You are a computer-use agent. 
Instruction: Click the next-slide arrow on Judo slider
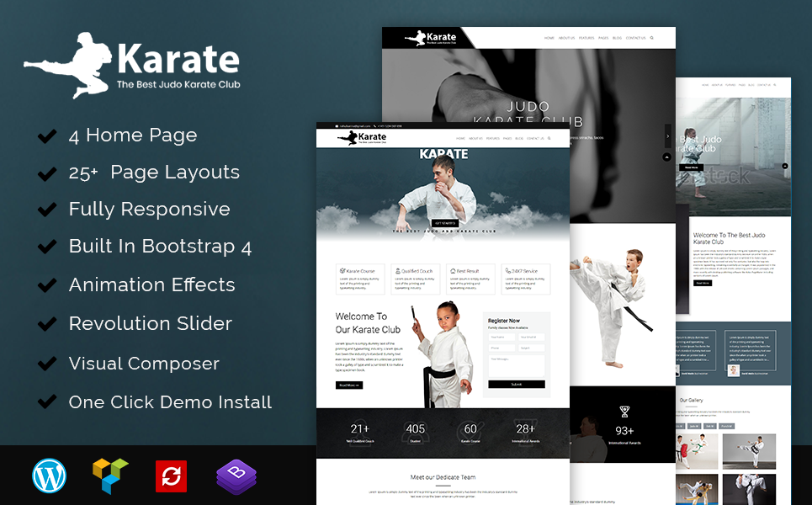click(x=667, y=136)
